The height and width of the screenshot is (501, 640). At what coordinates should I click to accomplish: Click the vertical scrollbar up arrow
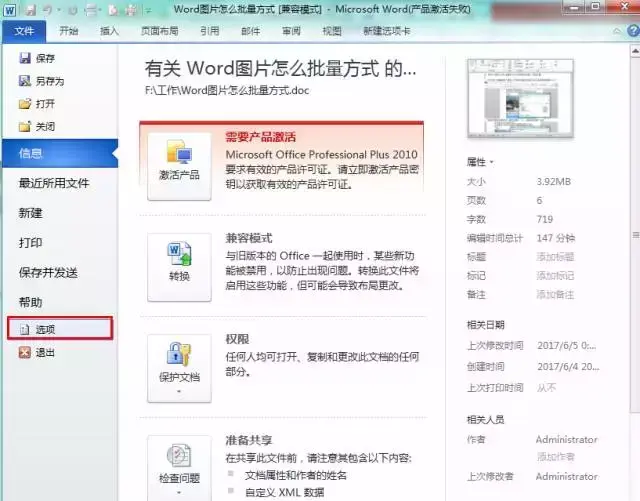pos(635,51)
